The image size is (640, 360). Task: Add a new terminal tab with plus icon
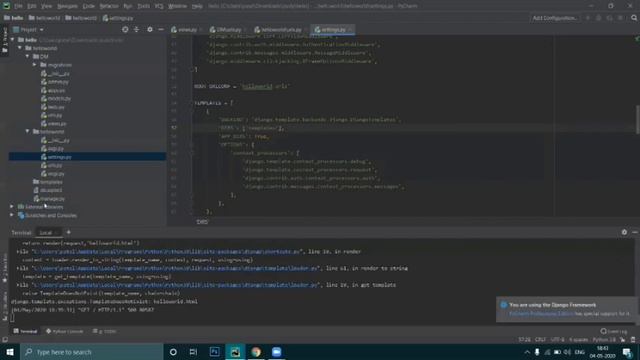tap(69, 232)
